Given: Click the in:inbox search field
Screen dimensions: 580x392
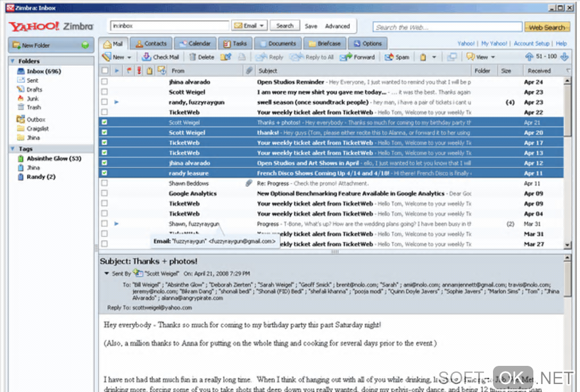Looking at the screenshot, I should 169,26.
